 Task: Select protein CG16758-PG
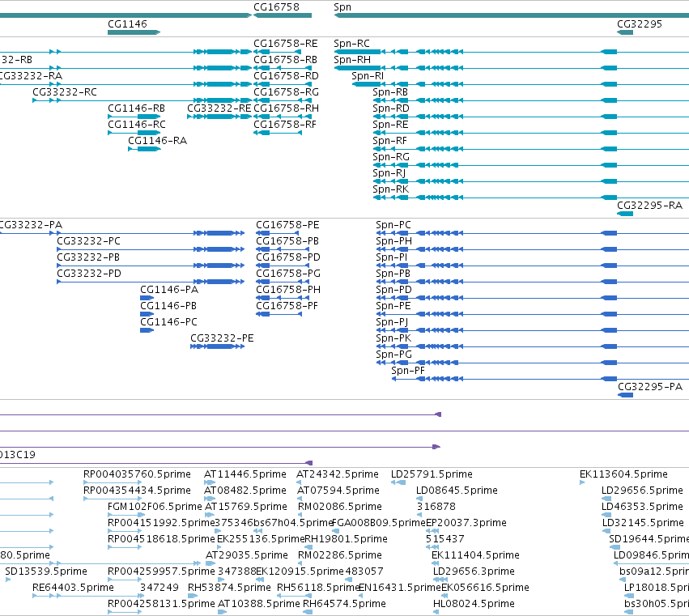287,274
